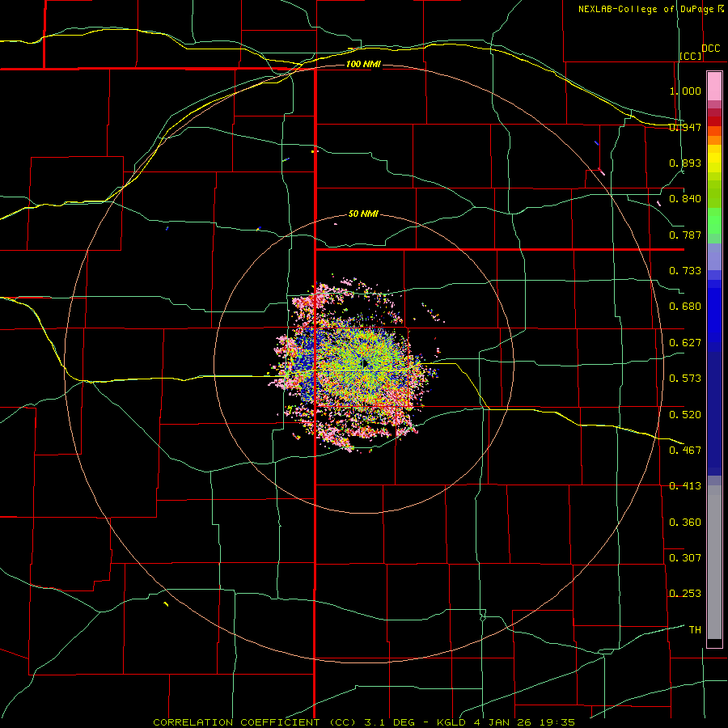Click the DCC label above color scale

[711, 49]
